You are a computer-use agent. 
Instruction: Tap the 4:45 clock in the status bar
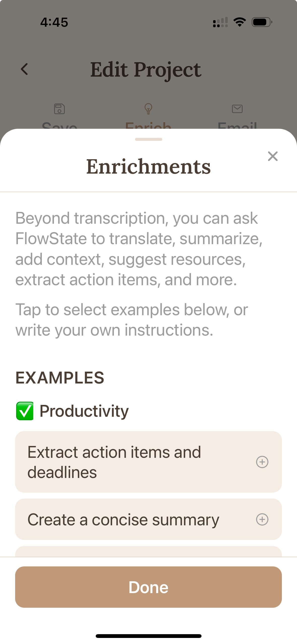tap(54, 22)
